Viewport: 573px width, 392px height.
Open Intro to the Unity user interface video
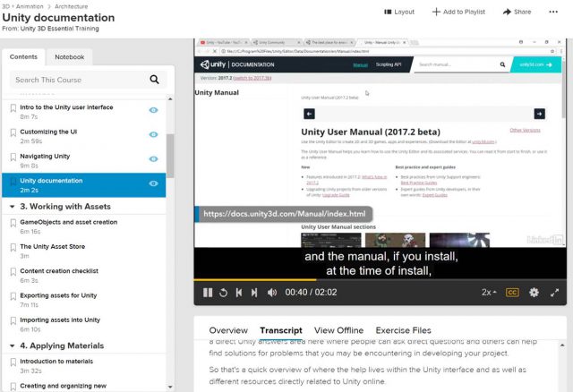tap(66, 107)
